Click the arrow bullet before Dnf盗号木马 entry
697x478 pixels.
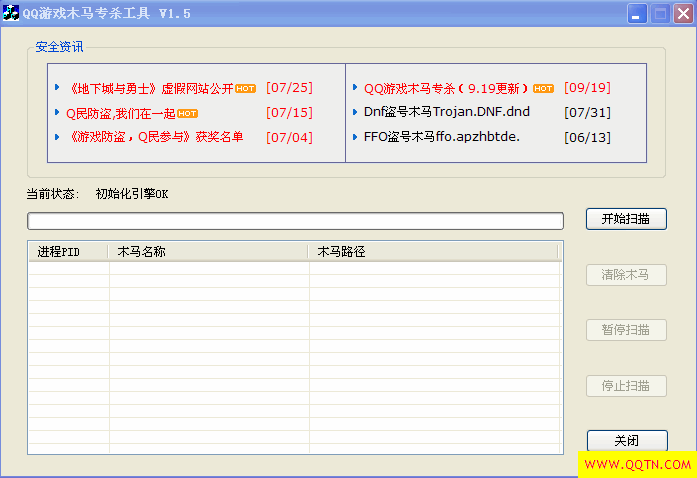[355, 113]
